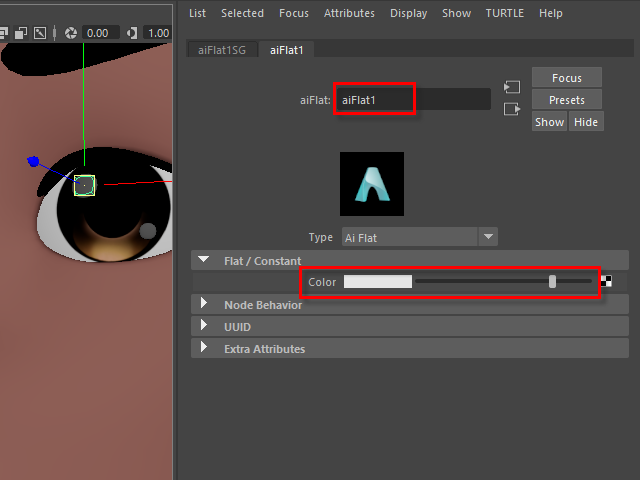
Task: Click the blue Z-axis manipulator handle
Action: click(x=33, y=160)
